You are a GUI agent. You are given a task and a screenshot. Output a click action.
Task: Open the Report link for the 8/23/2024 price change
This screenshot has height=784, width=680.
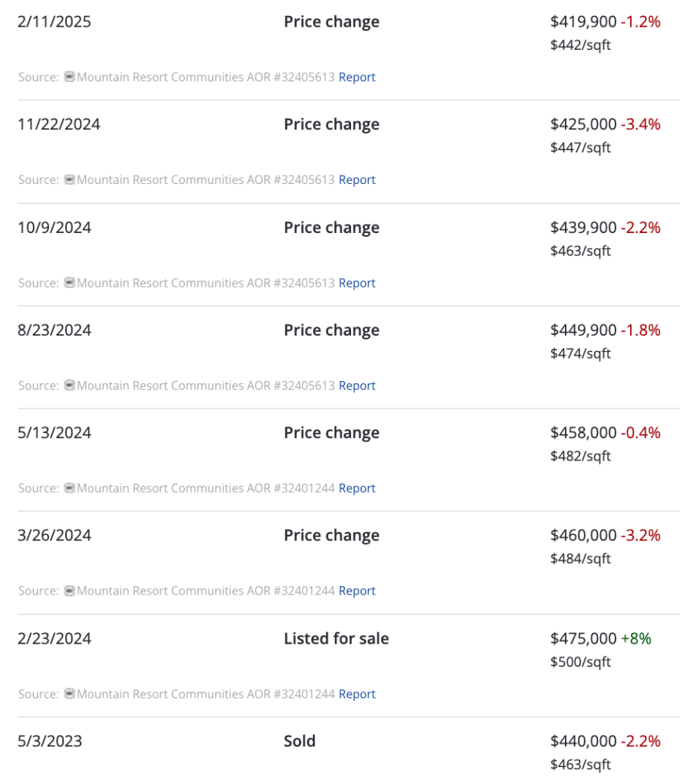point(356,385)
